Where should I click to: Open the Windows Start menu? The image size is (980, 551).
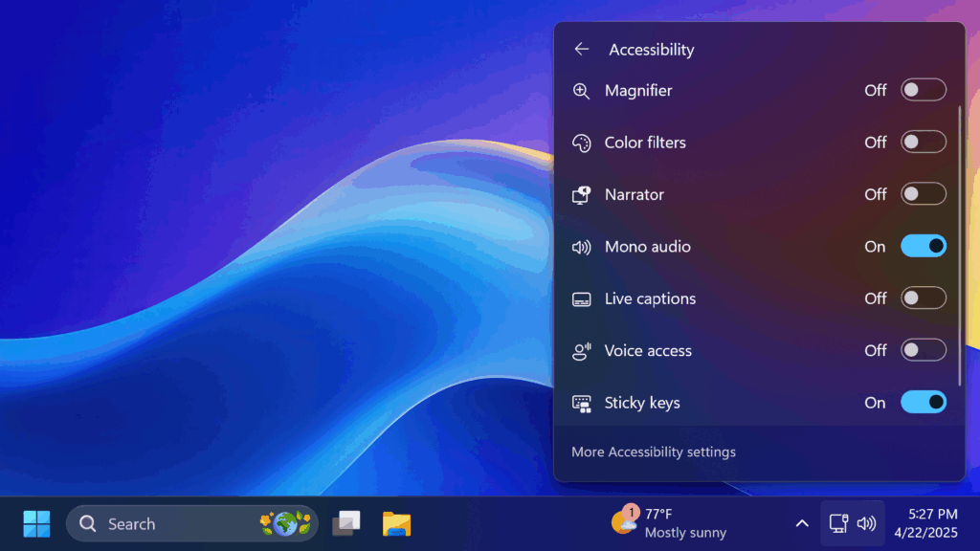[x=36, y=523]
